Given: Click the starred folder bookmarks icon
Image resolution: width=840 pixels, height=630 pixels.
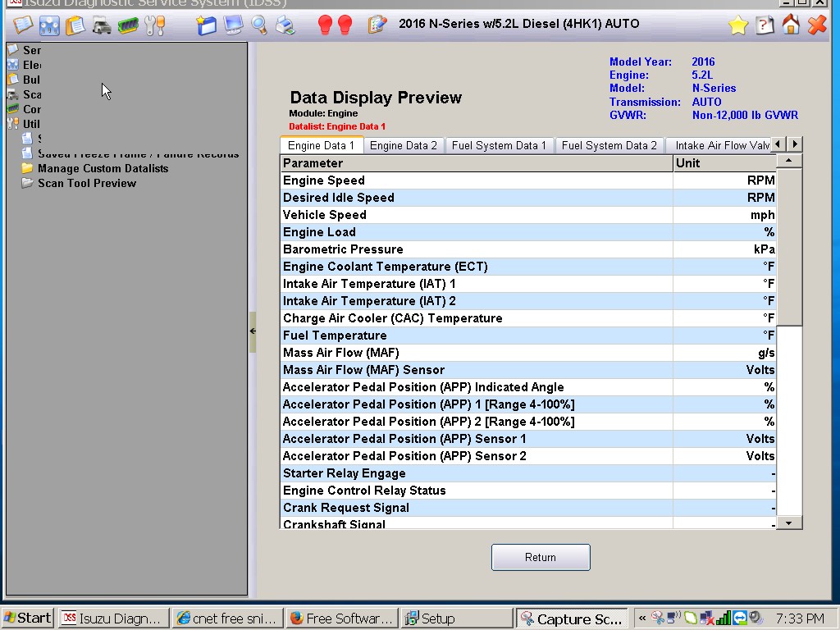Looking at the screenshot, I should tap(206, 25).
